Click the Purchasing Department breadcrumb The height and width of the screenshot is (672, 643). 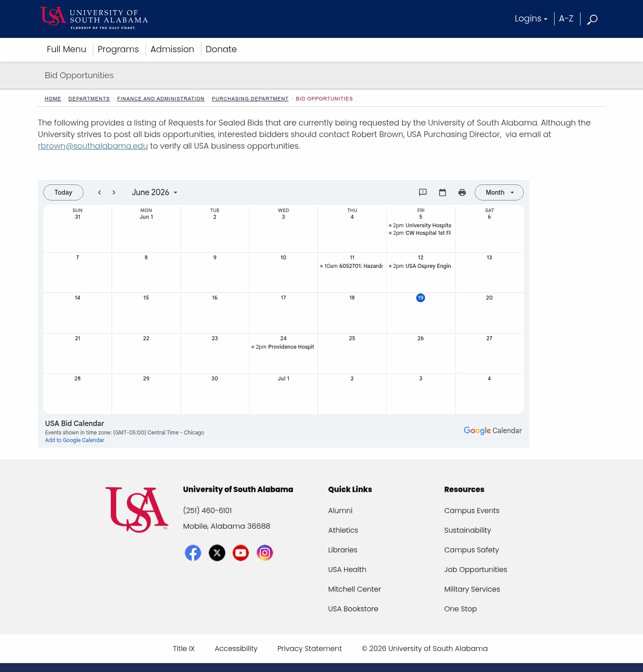tap(250, 99)
